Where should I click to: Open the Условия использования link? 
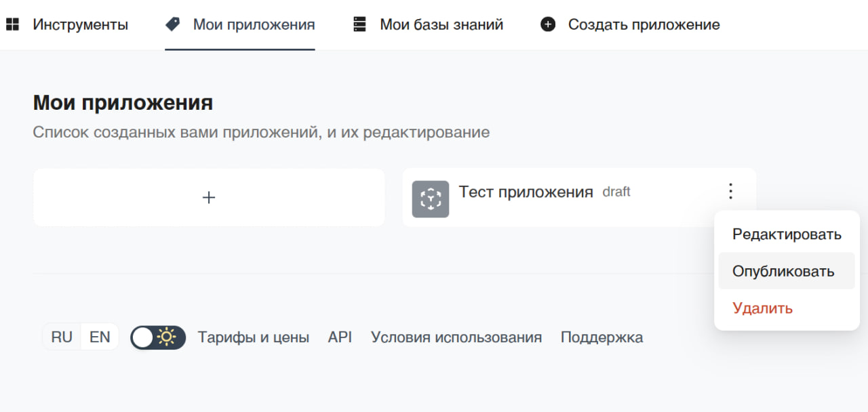(x=456, y=337)
